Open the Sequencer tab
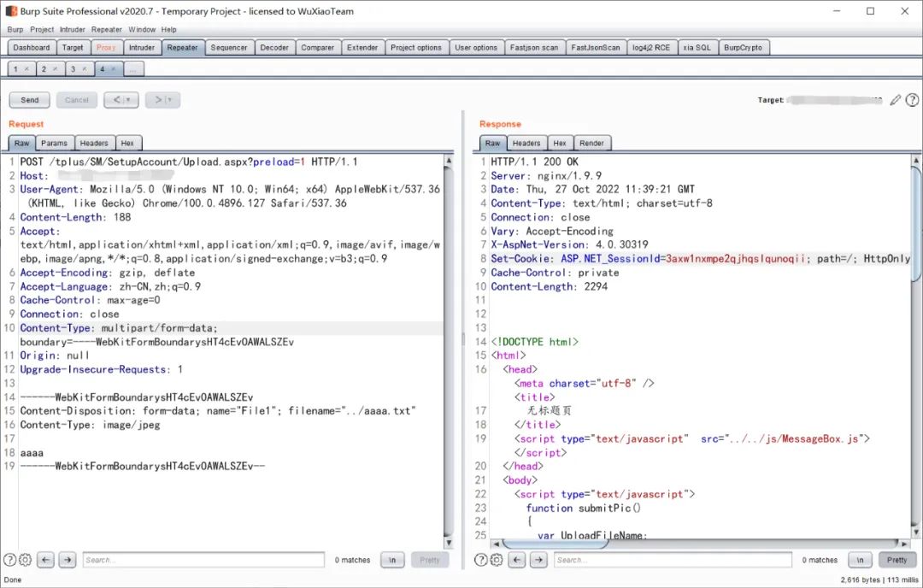This screenshot has height=588, width=923. point(229,48)
